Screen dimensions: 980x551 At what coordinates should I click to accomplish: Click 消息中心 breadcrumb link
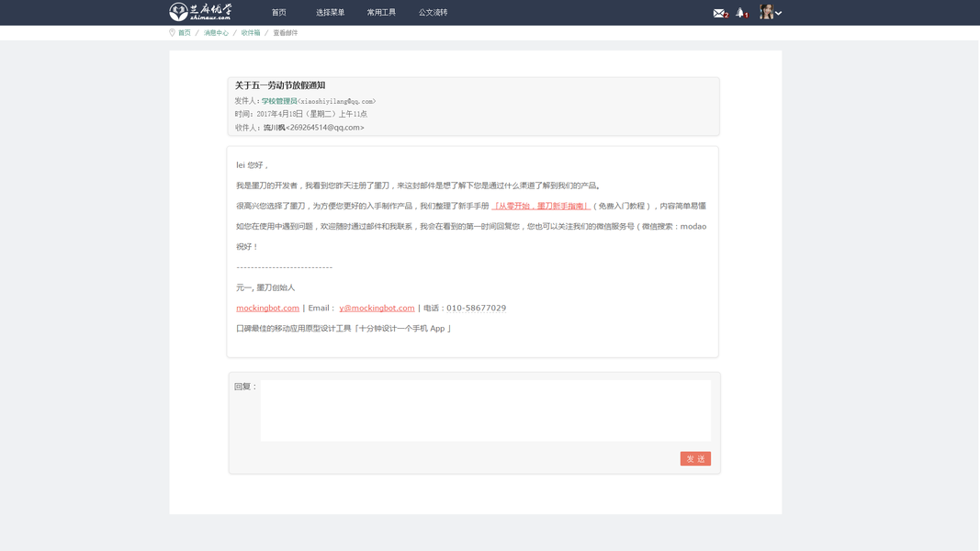[x=216, y=33]
